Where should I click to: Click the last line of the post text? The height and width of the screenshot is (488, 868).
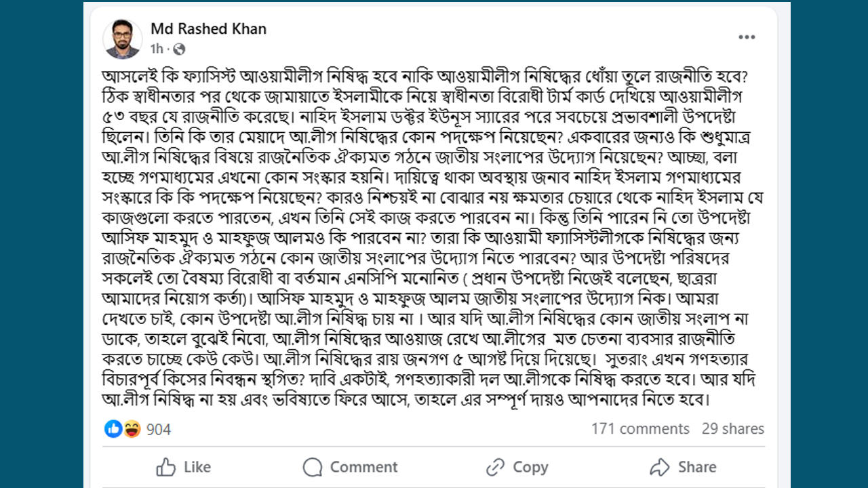(x=406, y=399)
